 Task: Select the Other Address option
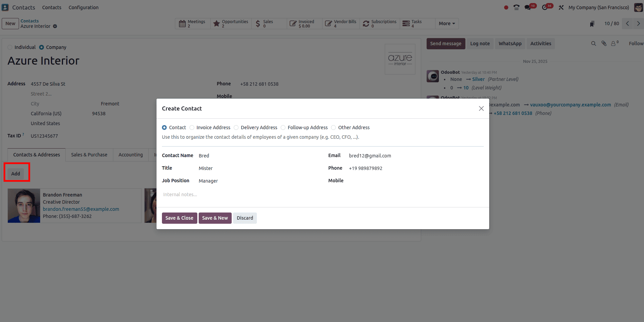(334, 127)
